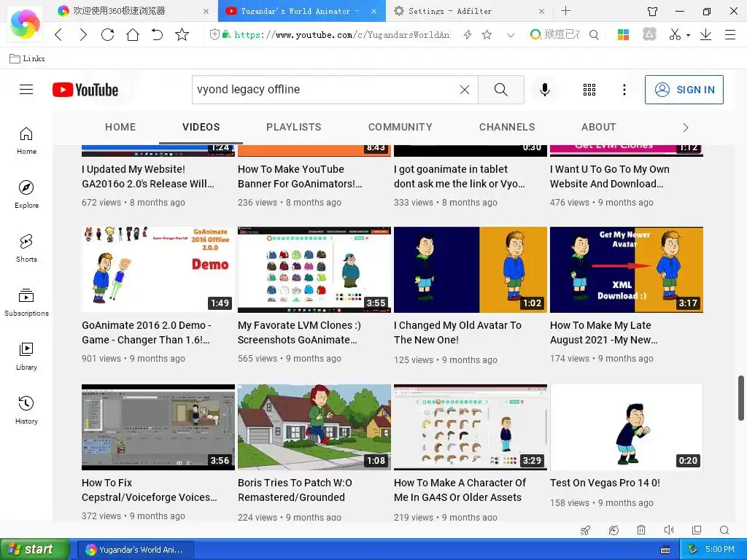Switch to the ABOUT tab
Image resolution: width=747 pixels, height=560 pixels.
click(x=598, y=127)
